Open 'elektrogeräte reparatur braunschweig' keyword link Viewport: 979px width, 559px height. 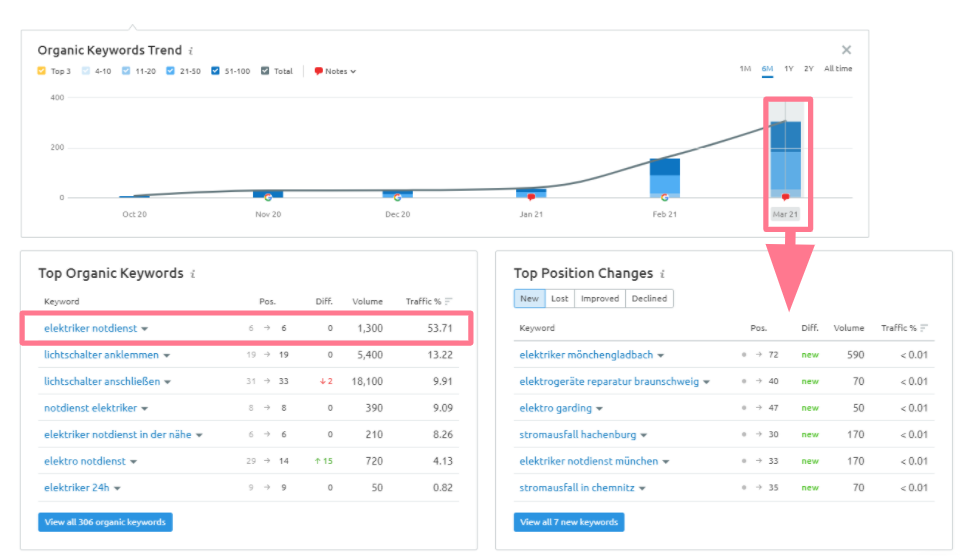pyautogui.click(x=609, y=382)
